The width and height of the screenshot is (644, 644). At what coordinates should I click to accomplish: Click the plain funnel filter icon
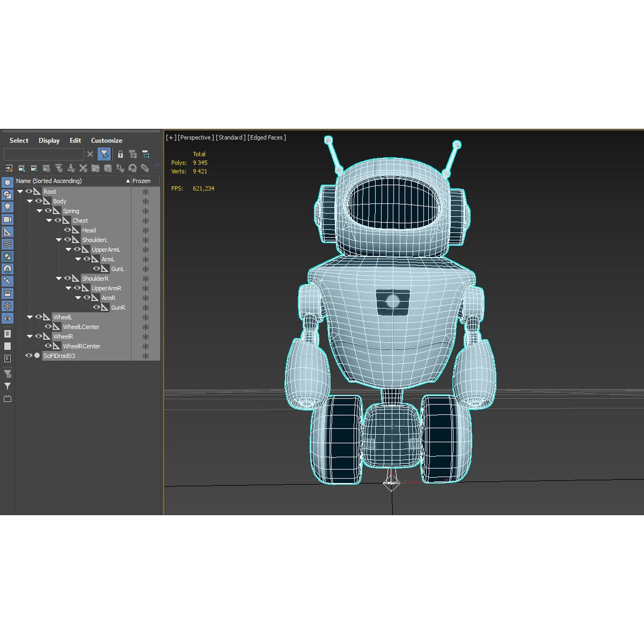pyautogui.click(x=7, y=386)
